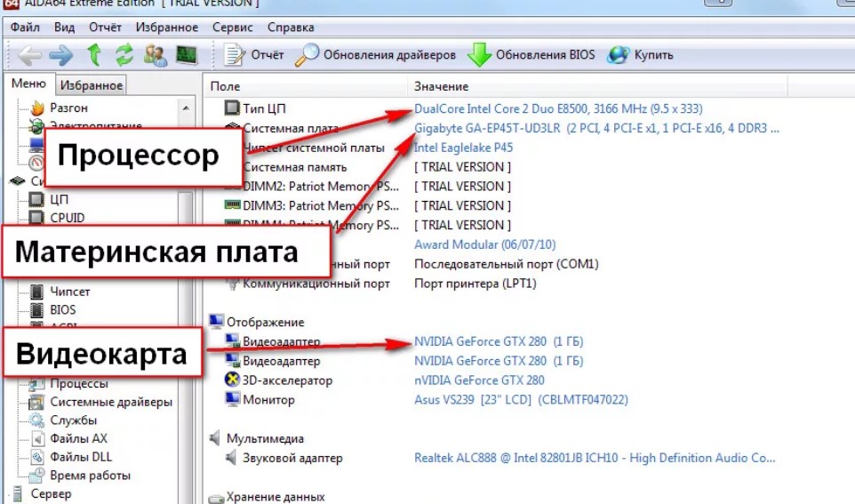Screen dimensions: 855x504
Task: Select Время работы in the tree
Action: [90, 476]
